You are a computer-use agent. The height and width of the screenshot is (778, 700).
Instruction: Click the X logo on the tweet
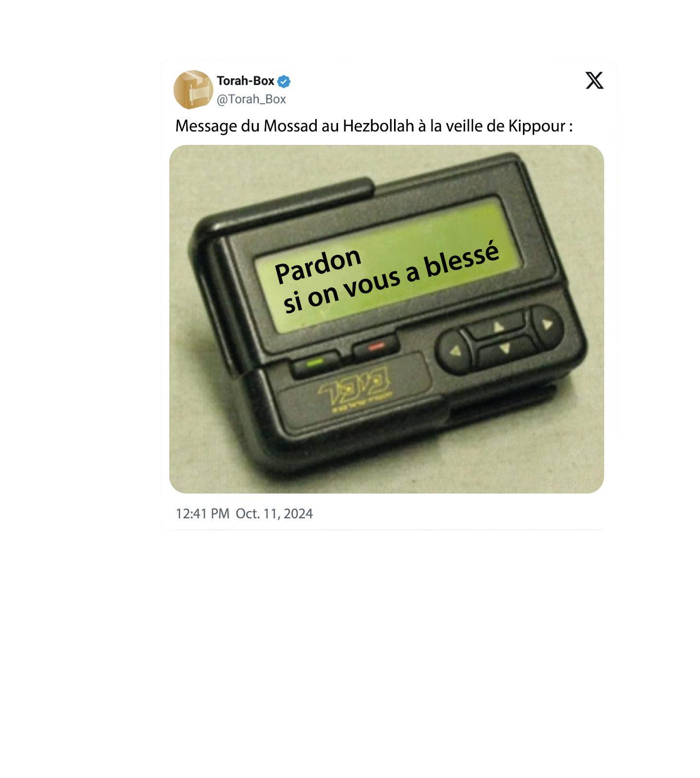click(594, 80)
